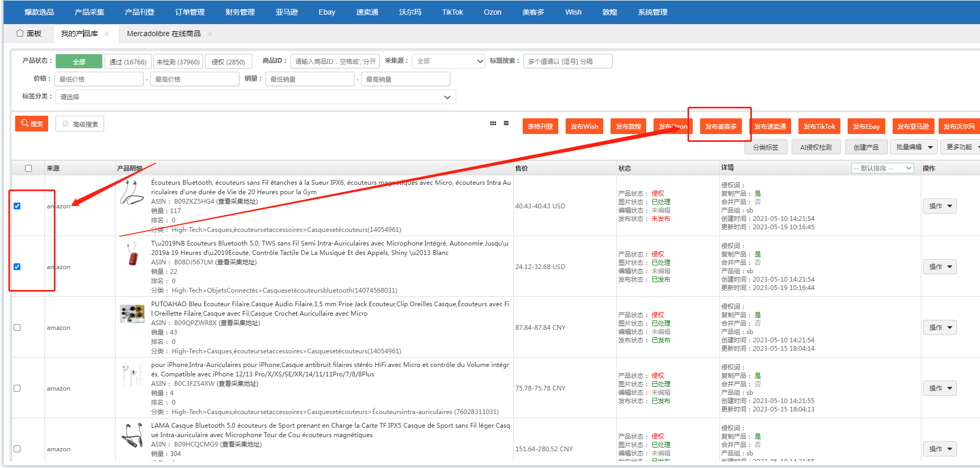
Task: Click the 发布Ebay button
Action: [866, 126]
